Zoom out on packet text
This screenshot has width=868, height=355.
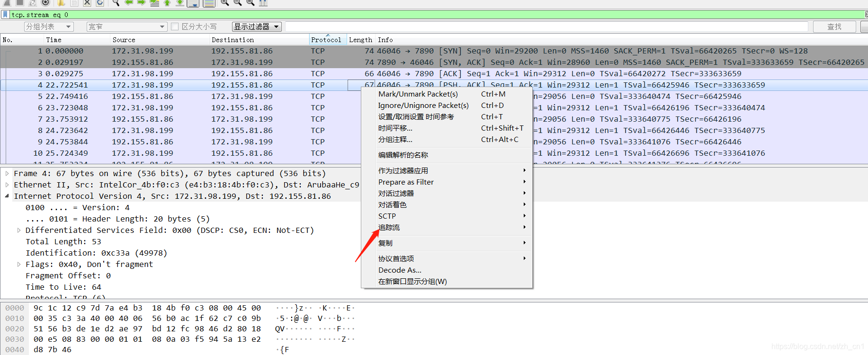click(x=238, y=2)
